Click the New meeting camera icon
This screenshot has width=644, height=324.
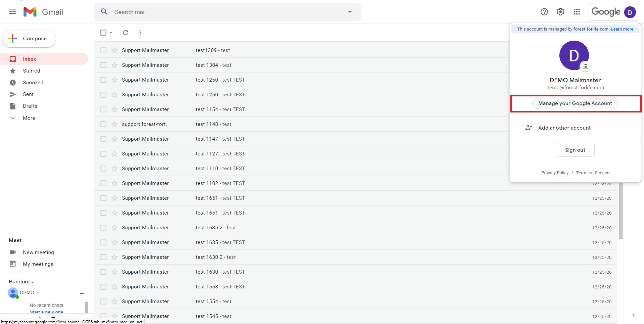(13, 252)
